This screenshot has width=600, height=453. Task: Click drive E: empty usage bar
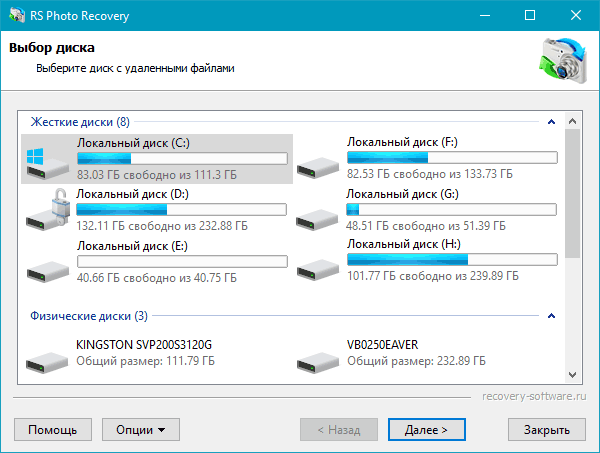tap(182, 261)
